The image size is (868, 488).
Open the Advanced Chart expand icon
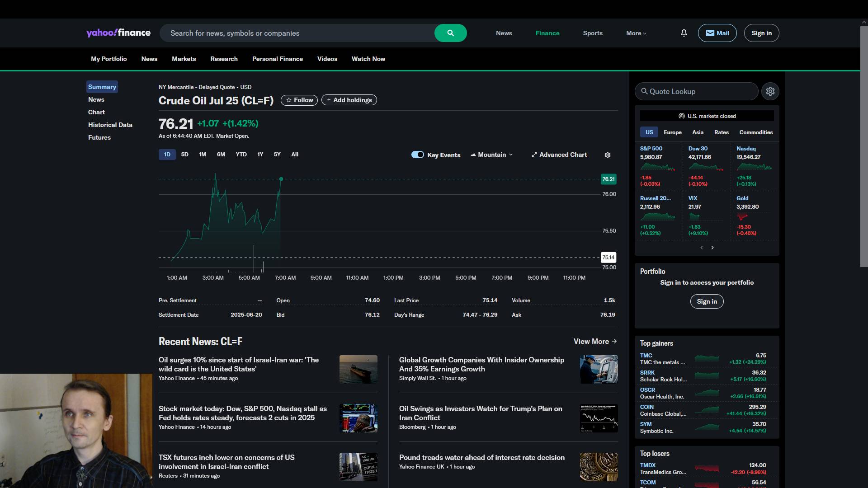(534, 155)
